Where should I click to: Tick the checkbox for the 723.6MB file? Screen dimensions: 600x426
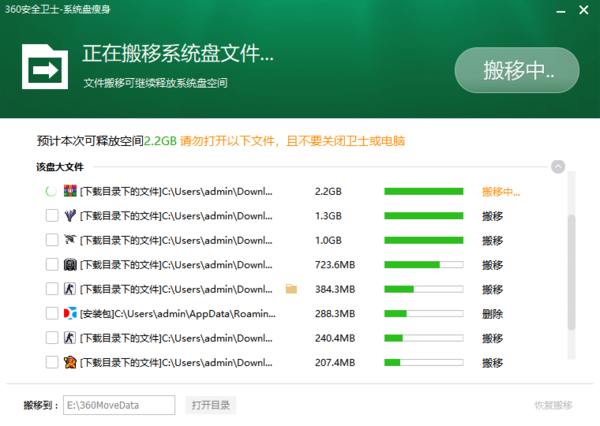pos(52,264)
